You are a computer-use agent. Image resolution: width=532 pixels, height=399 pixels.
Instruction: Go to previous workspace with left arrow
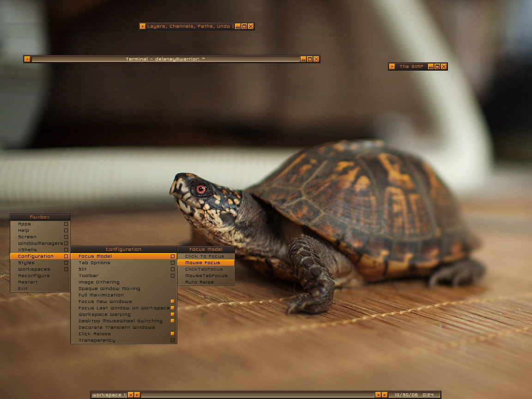(131, 394)
